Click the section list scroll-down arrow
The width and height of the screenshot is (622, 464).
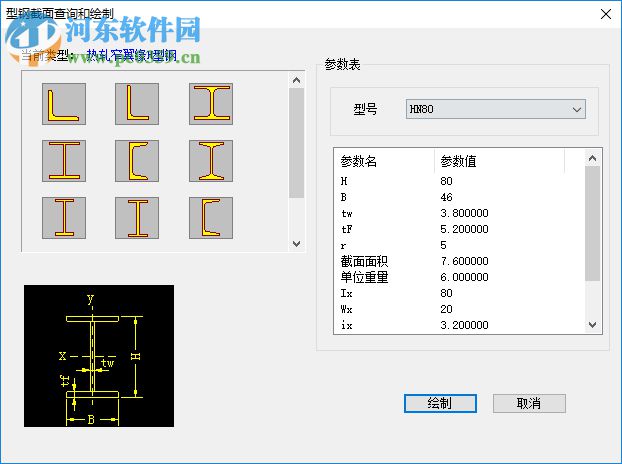point(296,244)
